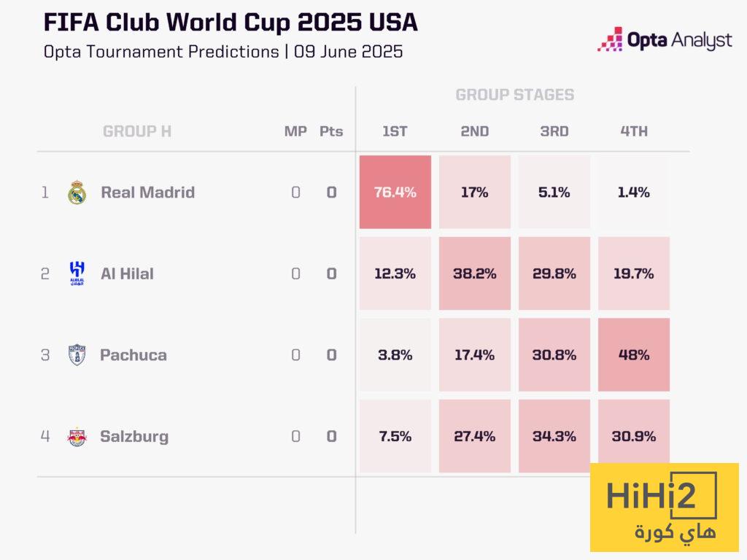This screenshot has width=747, height=560.
Task: Click the FIFA Club World Cup title
Action: tap(231, 23)
